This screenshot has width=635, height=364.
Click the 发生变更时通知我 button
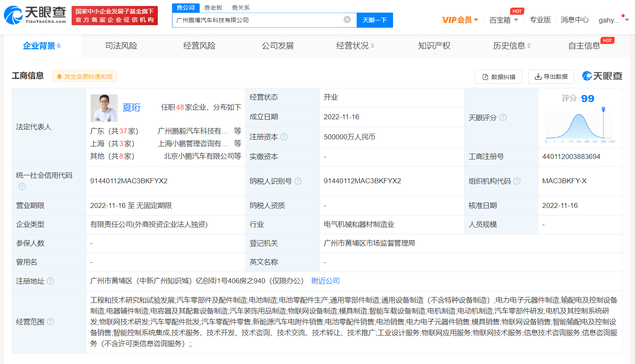click(x=85, y=77)
